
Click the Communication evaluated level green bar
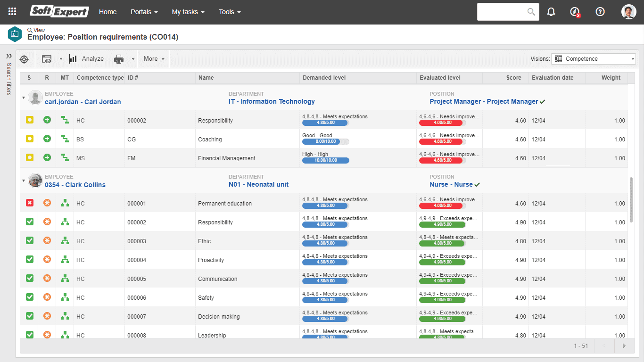[x=442, y=281]
